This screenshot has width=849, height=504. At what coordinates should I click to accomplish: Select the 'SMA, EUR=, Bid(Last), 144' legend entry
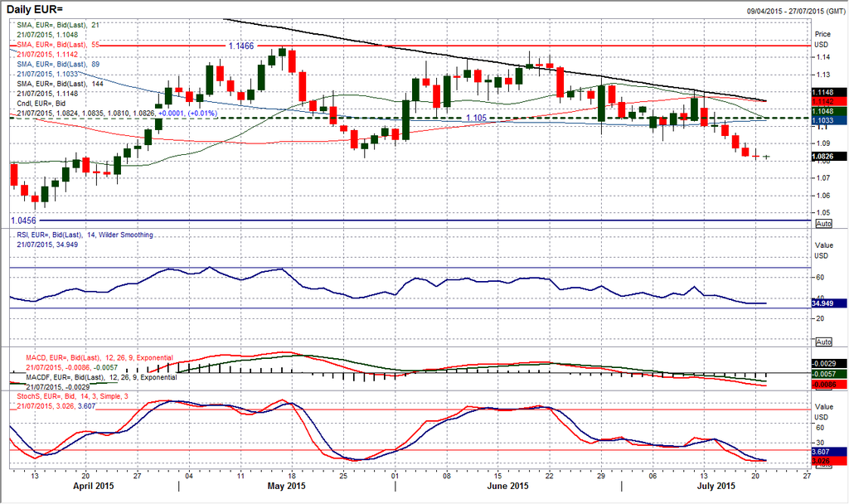pos(60,84)
